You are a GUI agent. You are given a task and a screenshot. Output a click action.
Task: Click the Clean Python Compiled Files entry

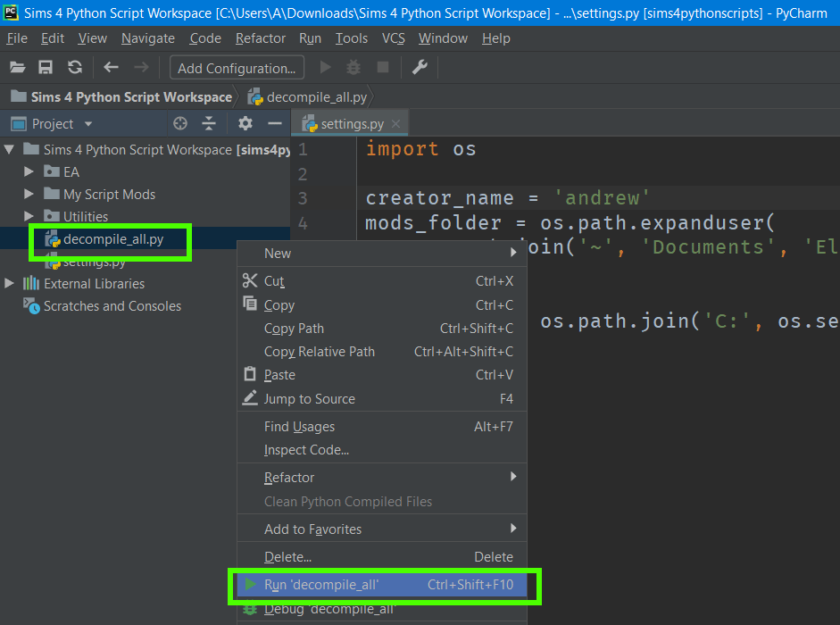click(382, 501)
